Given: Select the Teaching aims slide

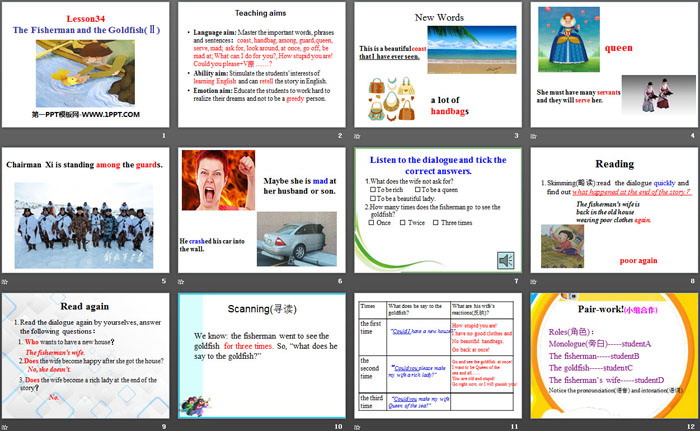Looking at the screenshot, I should pos(262,64).
